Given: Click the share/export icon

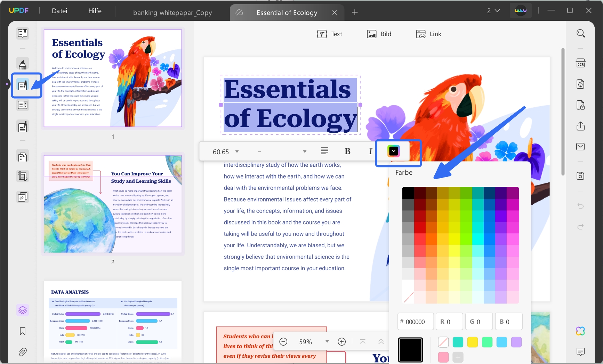Looking at the screenshot, I should pyautogui.click(x=580, y=126).
